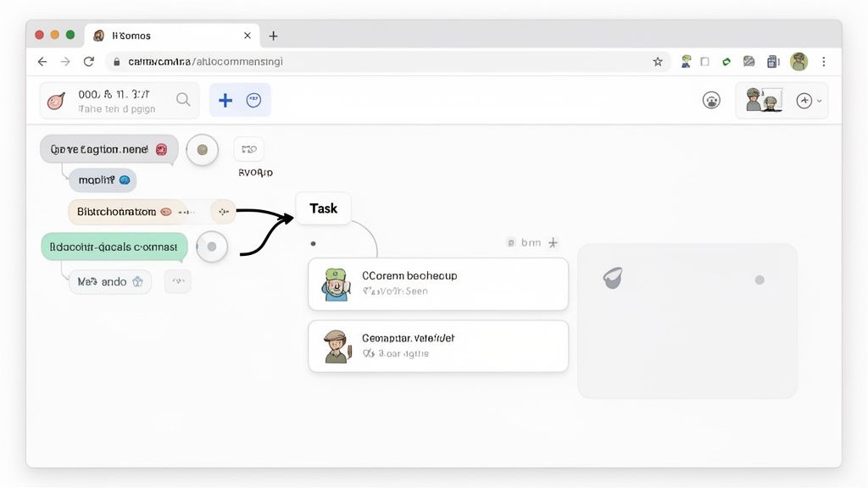Expand the ellipsis next to Ma3 ando node
Viewport: 868px width, 488px height.
click(x=178, y=280)
